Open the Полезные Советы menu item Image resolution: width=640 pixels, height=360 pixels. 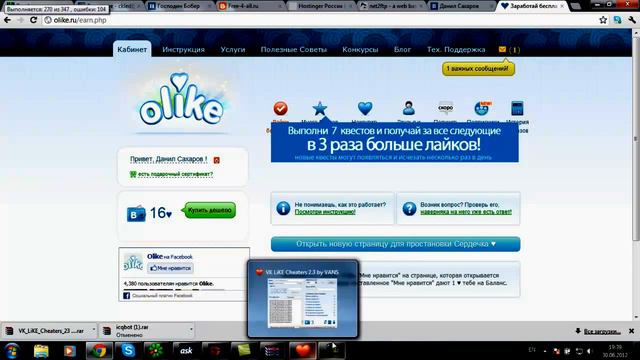pos(293,49)
